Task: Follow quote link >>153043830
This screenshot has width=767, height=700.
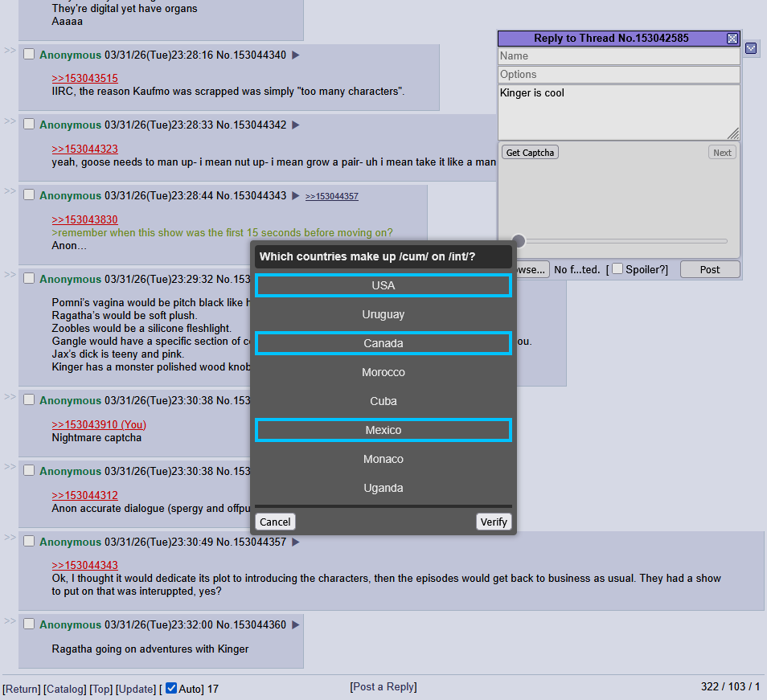Action: [x=84, y=219]
